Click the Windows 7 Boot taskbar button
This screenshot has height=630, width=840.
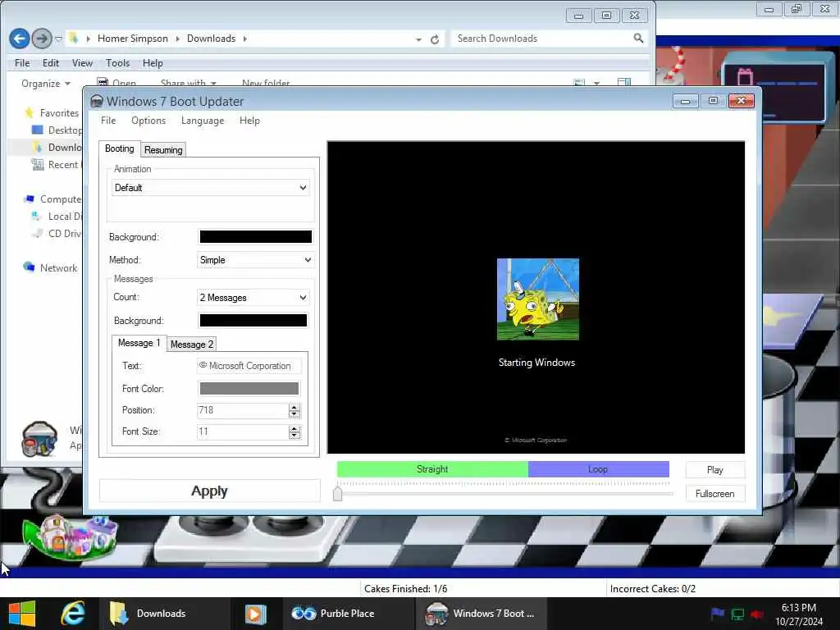click(480, 614)
